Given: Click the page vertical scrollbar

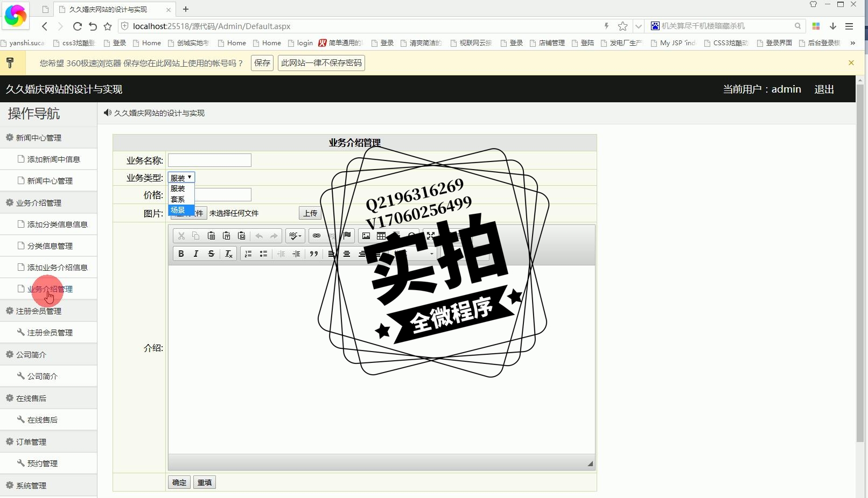Looking at the screenshot, I should pos(860,264).
